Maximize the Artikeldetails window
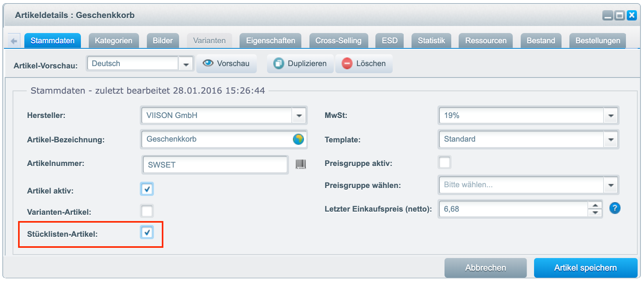The height and width of the screenshot is (284, 644). [x=620, y=15]
